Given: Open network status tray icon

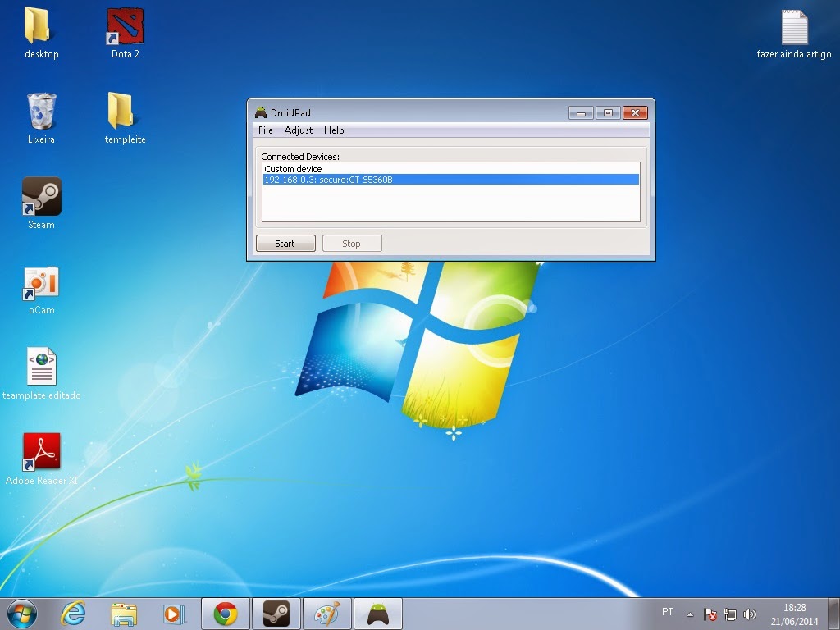Looking at the screenshot, I should [x=729, y=614].
